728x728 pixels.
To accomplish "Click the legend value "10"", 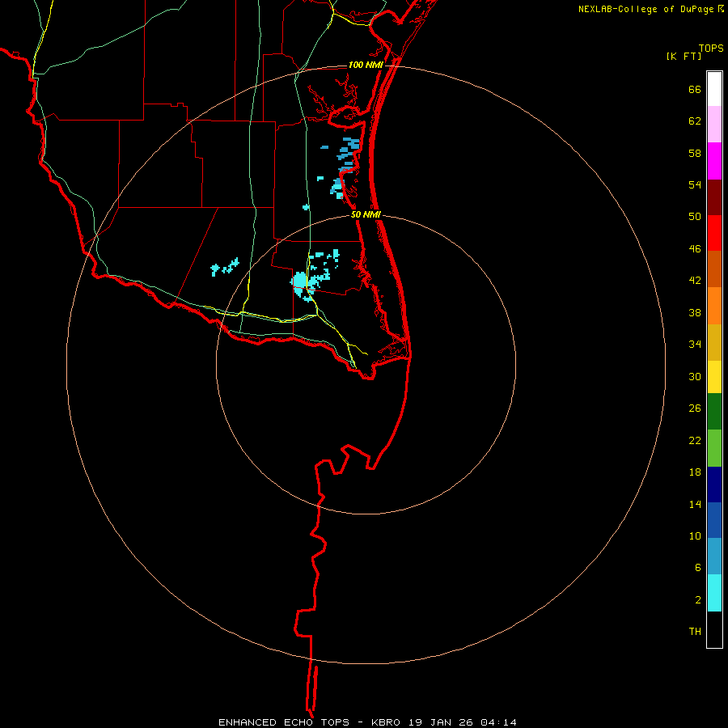I will pyautogui.click(x=695, y=536).
